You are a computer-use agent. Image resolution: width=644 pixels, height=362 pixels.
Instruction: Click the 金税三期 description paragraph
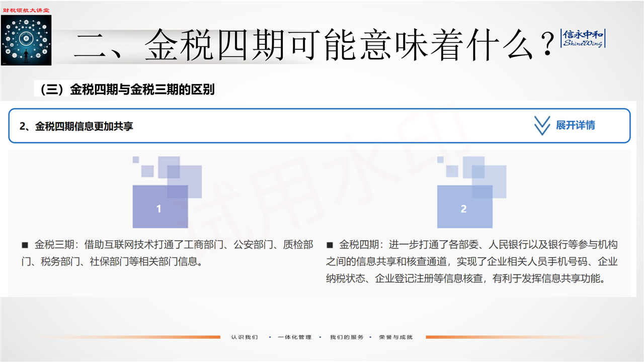[167, 253]
